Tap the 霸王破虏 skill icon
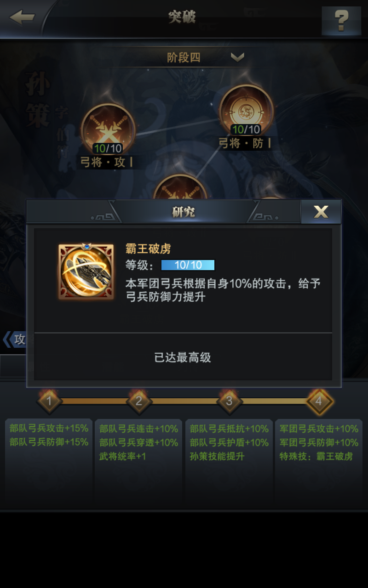 pos(86,272)
